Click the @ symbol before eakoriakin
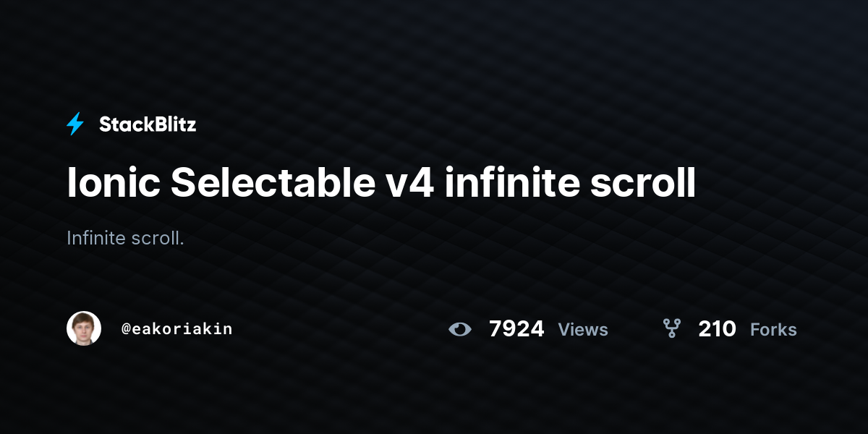 pyautogui.click(x=126, y=329)
